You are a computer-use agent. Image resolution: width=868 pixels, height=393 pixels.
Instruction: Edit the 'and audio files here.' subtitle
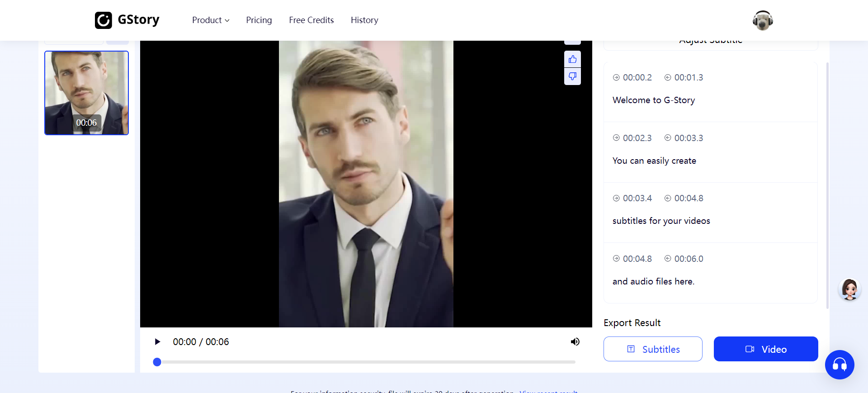pyautogui.click(x=653, y=281)
